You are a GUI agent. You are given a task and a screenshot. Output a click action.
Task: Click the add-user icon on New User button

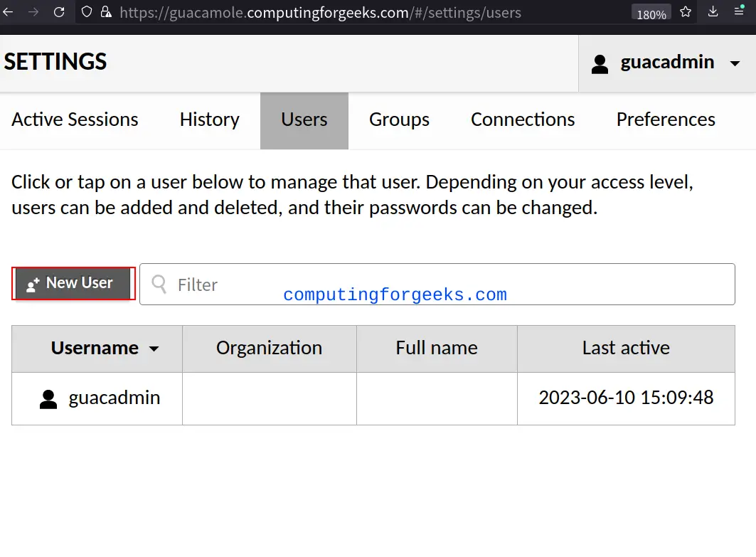tap(31, 283)
